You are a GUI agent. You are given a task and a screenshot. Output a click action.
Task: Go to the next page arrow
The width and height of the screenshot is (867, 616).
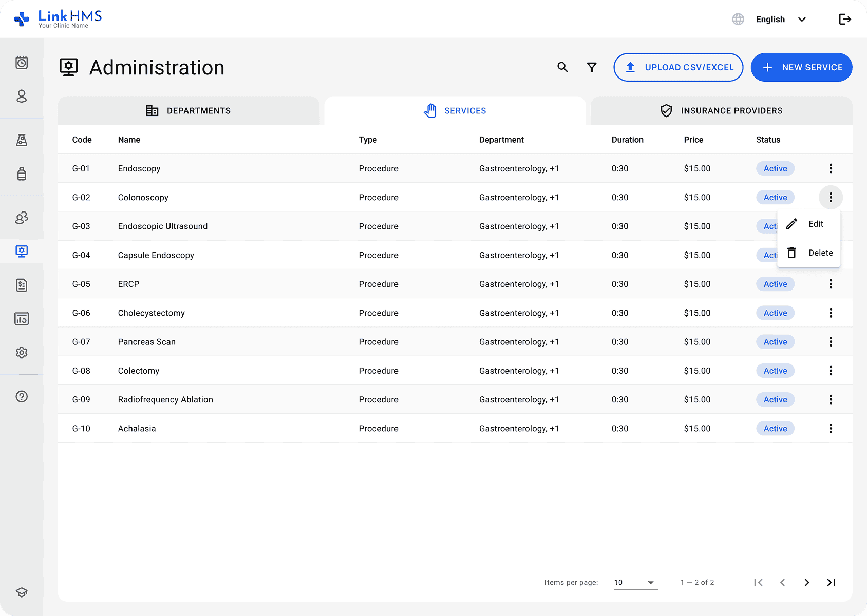click(806, 582)
